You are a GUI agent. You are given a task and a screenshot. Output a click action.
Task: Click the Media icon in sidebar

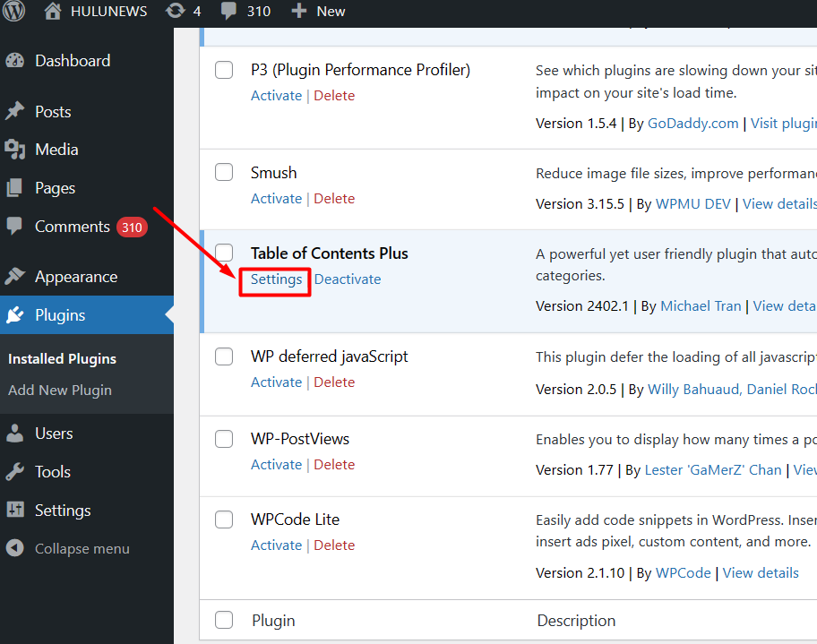15,150
